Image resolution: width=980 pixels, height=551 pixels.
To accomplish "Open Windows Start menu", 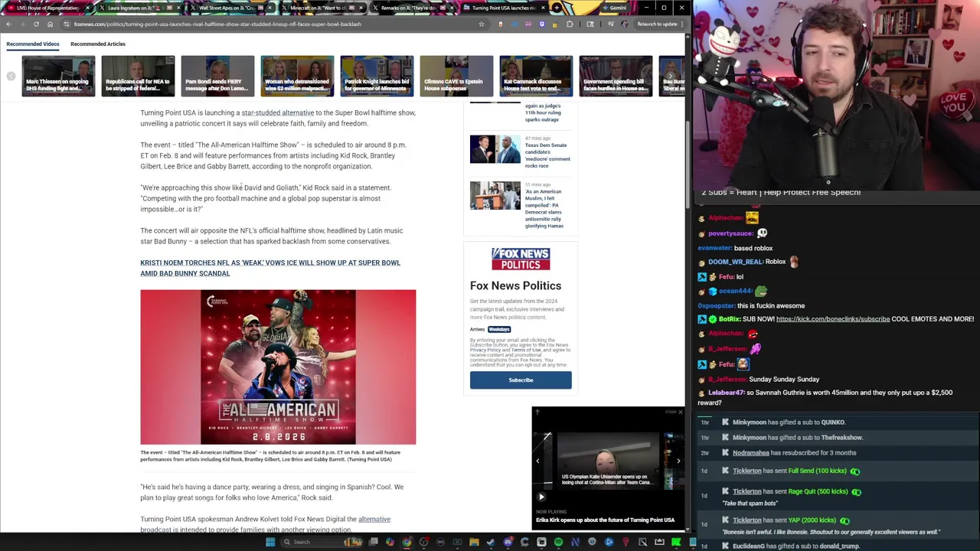I will coord(269,542).
